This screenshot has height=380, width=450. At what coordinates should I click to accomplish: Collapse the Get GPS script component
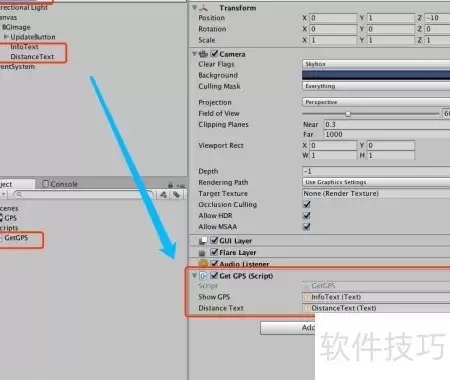(x=194, y=276)
